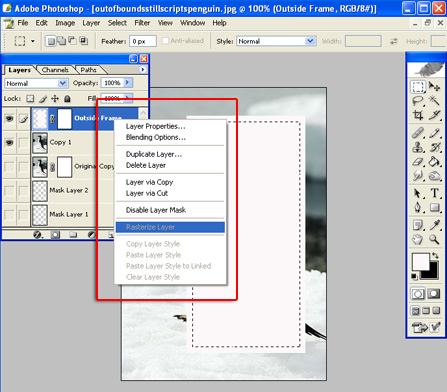Open the Filter menu
This screenshot has height=392, width=447.
click(x=142, y=23)
